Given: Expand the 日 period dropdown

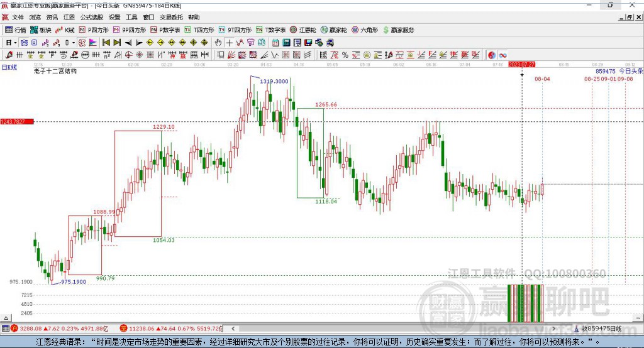Looking at the screenshot, I should [11, 42].
